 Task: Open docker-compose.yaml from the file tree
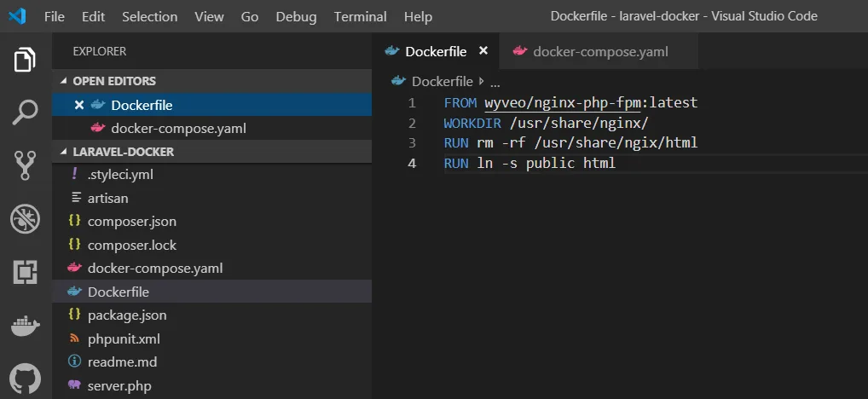coord(212,268)
